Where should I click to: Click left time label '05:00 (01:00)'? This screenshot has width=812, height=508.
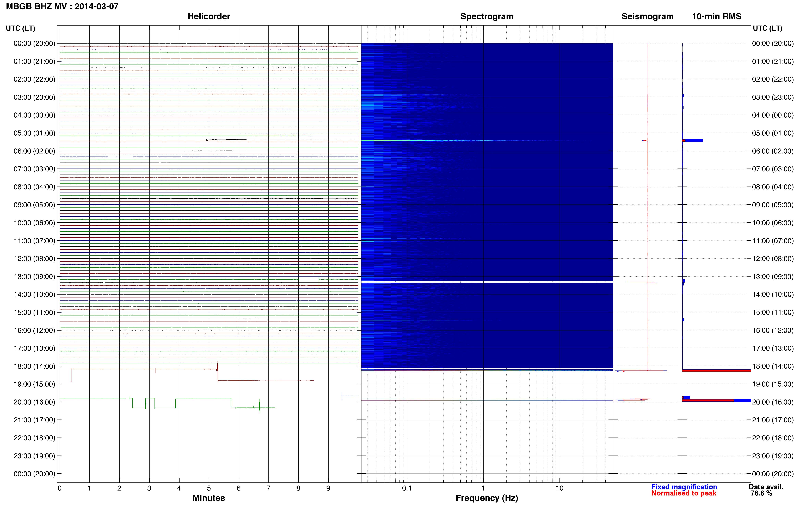[x=34, y=133]
